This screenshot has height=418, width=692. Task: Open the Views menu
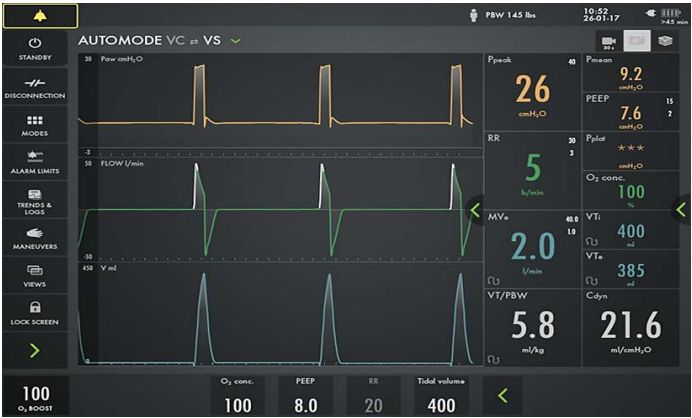tap(35, 276)
